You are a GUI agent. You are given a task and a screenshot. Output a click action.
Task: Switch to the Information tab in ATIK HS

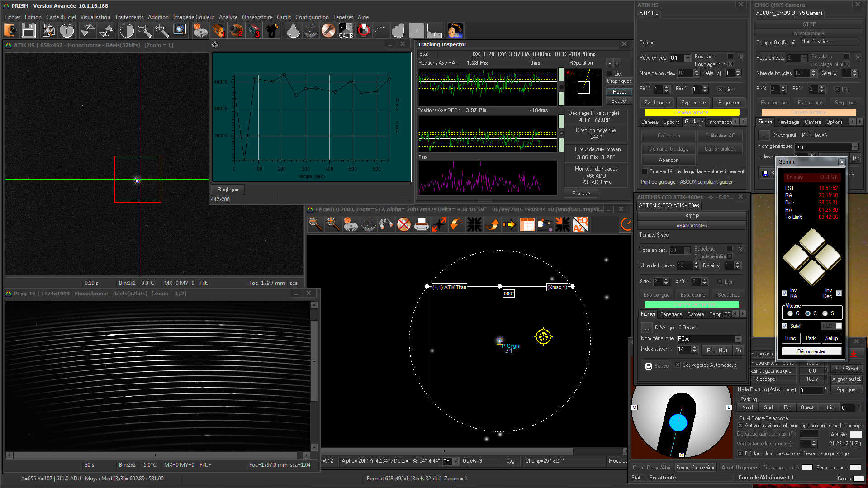coord(720,122)
